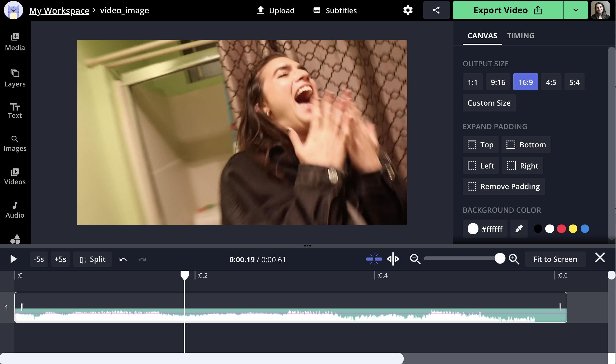616x364 pixels.
Task: Expand the Export Video dropdown arrow
Action: point(576,10)
